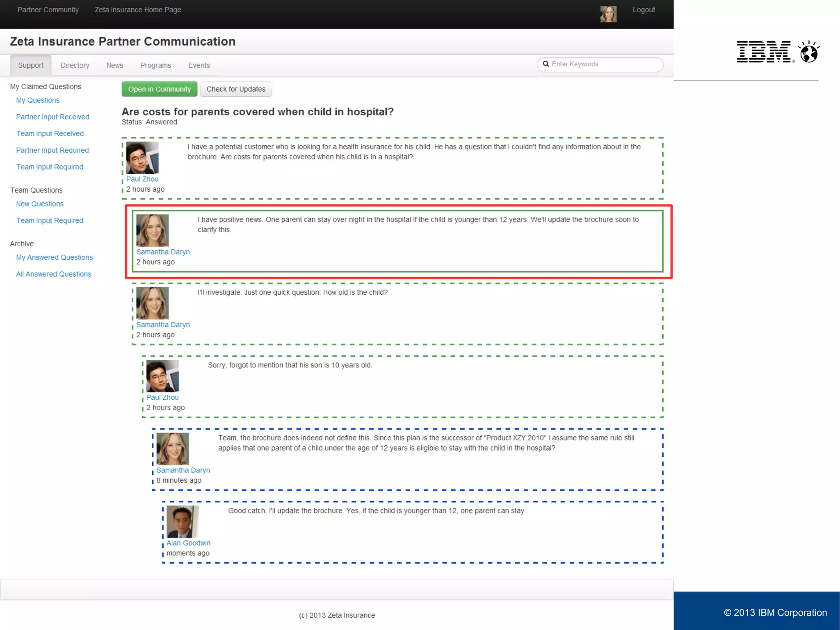Select New Questions under Team Questions
Image resolution: width=840 pixels, height=630 pixels.
(x=40, y=204)
